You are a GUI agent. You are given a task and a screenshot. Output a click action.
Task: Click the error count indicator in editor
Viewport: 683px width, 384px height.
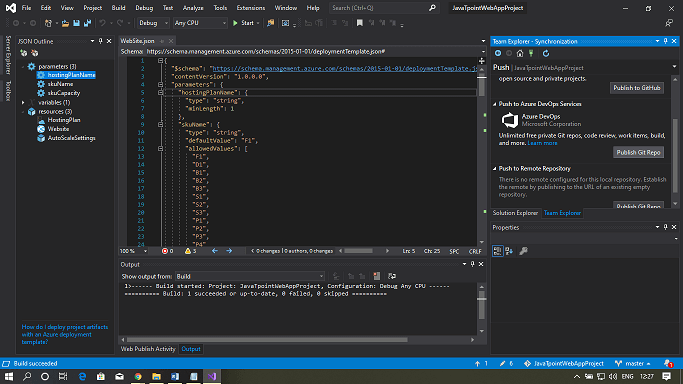tap(168, 251)
